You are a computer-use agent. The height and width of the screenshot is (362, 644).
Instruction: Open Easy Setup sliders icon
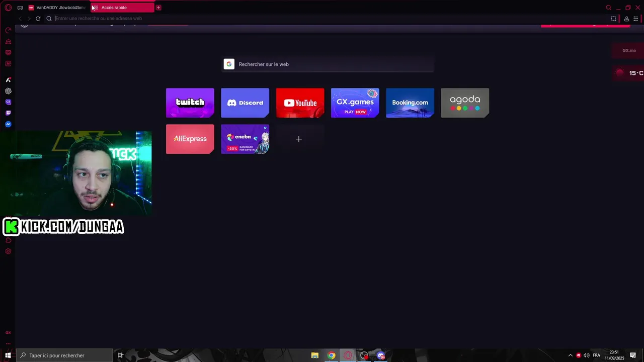(635, 19)
